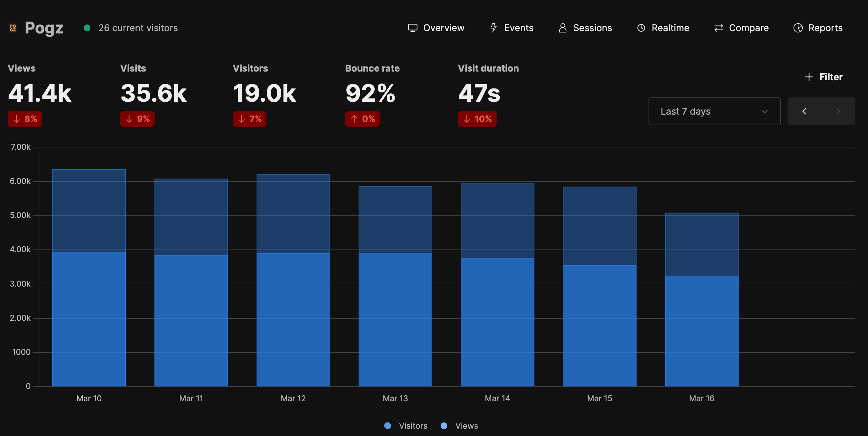Viewport: 868px width, 436px height.
Task: Click the Reports pie chart icon
Action: pos(798,27)
